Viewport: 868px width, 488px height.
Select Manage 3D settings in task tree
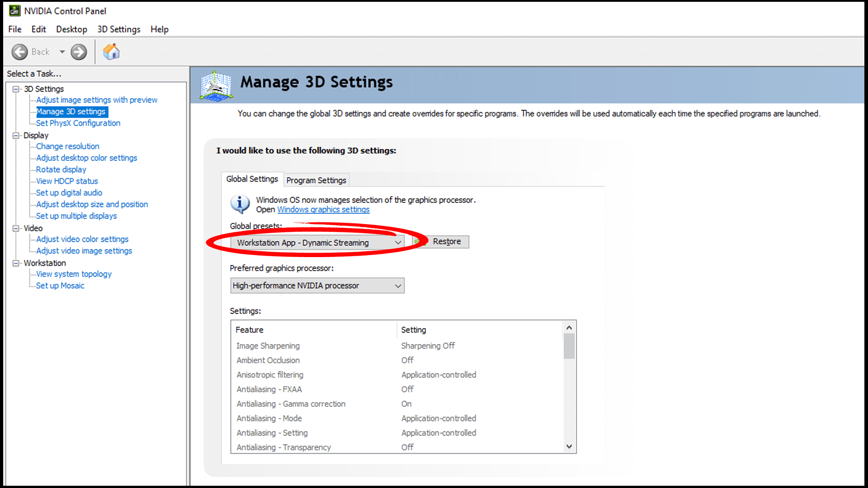(71, 112)
